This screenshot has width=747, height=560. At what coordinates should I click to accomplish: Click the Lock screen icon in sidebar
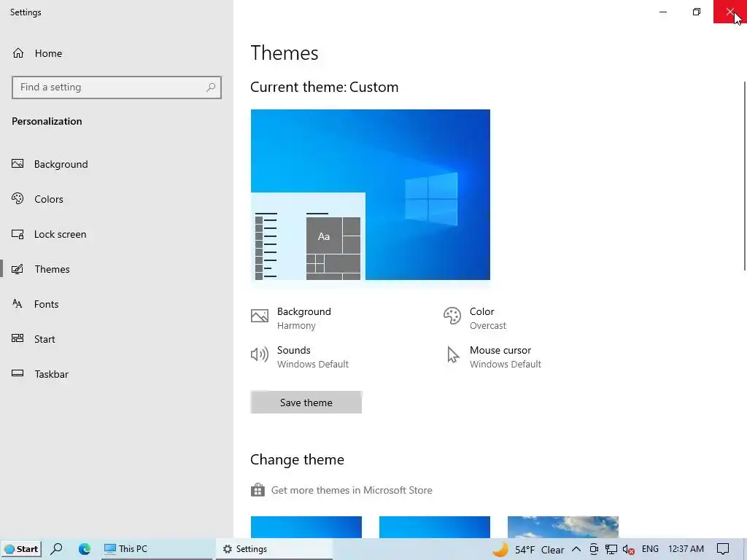pos(18,234)
